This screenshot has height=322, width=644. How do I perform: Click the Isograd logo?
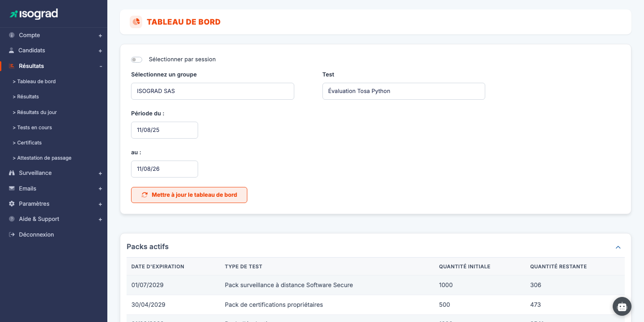(34, 14)
